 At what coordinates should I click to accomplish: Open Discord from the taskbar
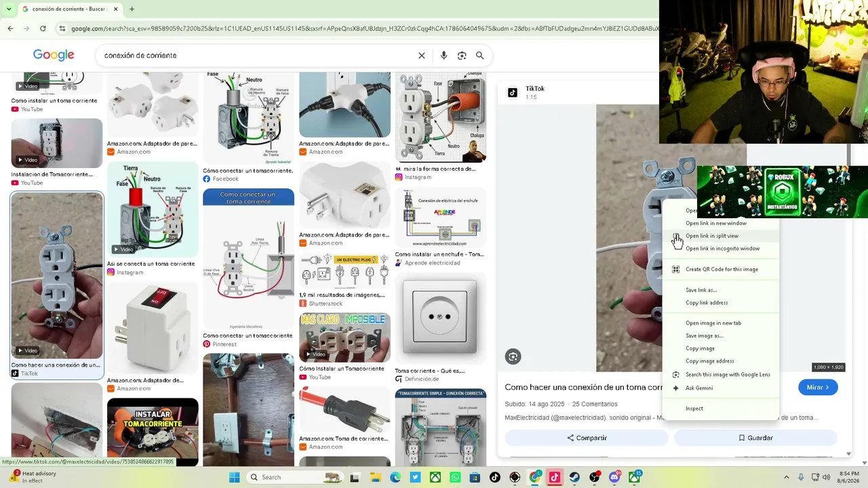pos(614,477)
